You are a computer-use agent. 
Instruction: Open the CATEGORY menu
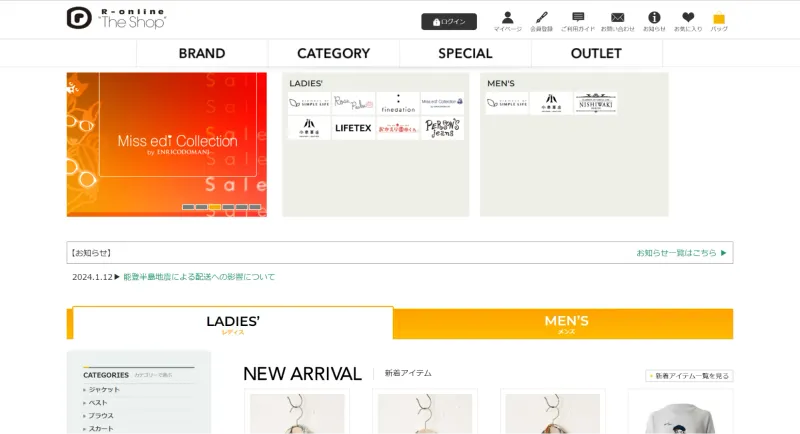point(334,53)
